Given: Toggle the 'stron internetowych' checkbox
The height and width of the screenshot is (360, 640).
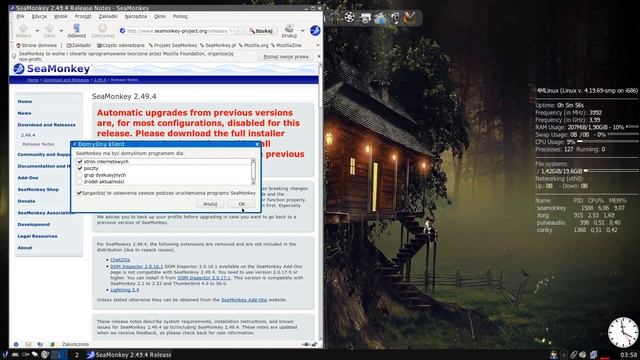Looking at the screenshot, I should 80,162.
